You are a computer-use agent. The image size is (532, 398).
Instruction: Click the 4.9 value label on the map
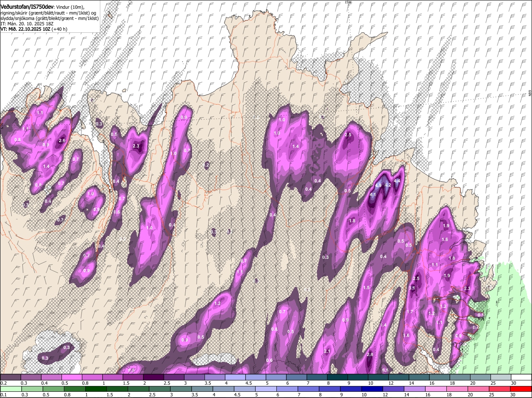378,185
